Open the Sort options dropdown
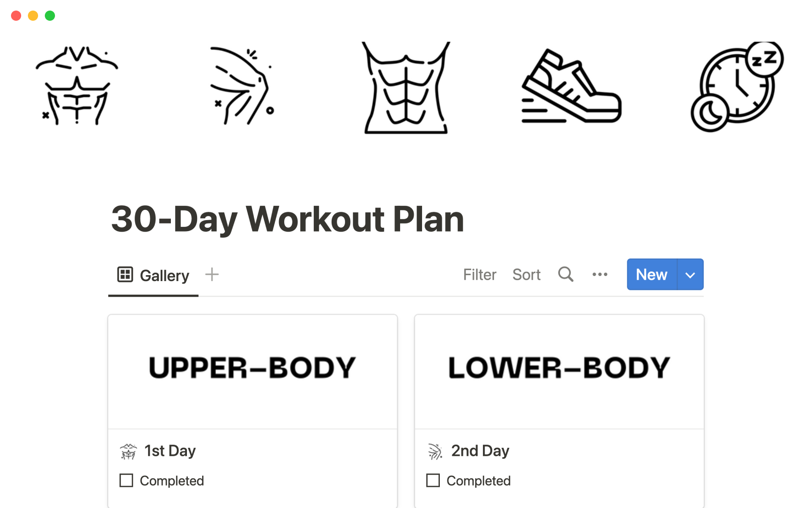812x508 pixels. 525,274
